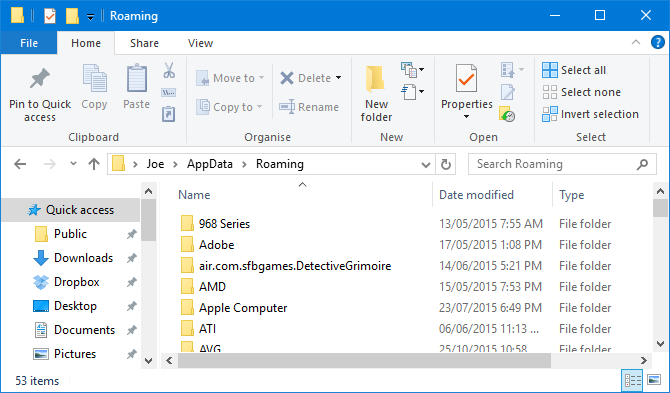Open the Help question mark icon
This screenshot has height=393, width=670.
click(x=657, y=42)
